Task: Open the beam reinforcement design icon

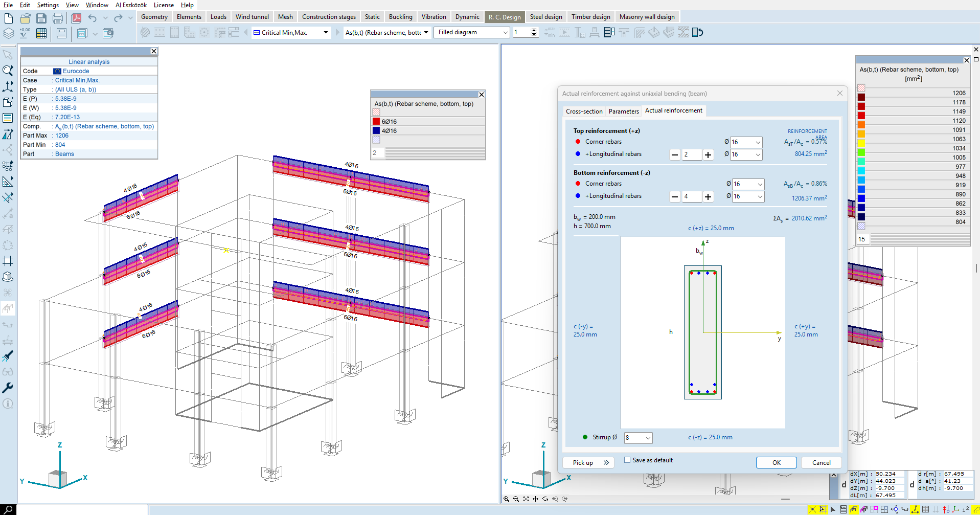Action: (595, 32)
